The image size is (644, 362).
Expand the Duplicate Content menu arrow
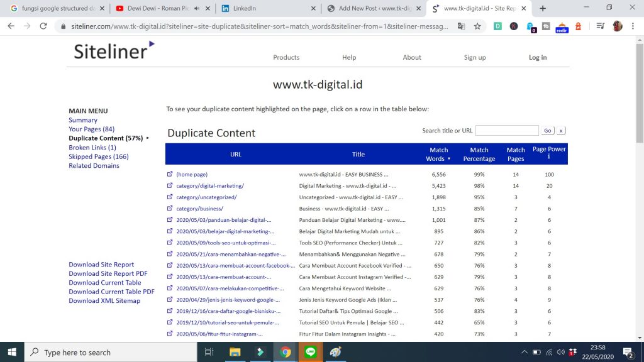click(148, 138)
